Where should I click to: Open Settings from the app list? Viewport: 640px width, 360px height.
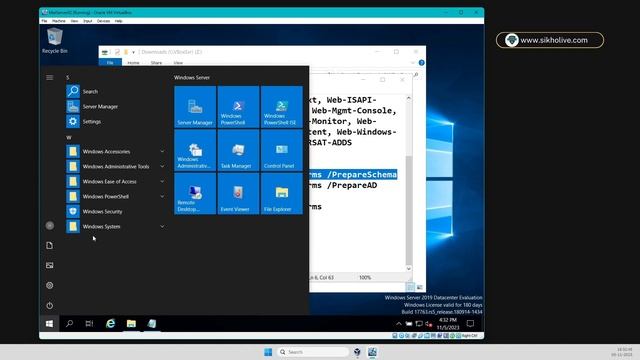click(116, 122)
